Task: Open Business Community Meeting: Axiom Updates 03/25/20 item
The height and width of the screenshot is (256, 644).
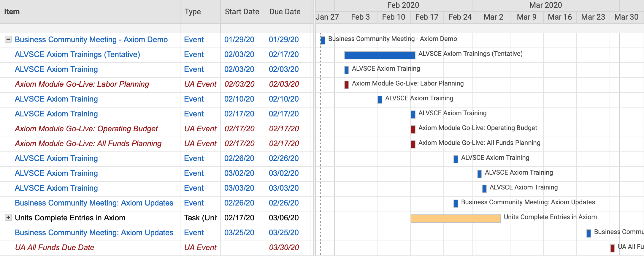Action: pyautogui.click(x=94, y=233)
